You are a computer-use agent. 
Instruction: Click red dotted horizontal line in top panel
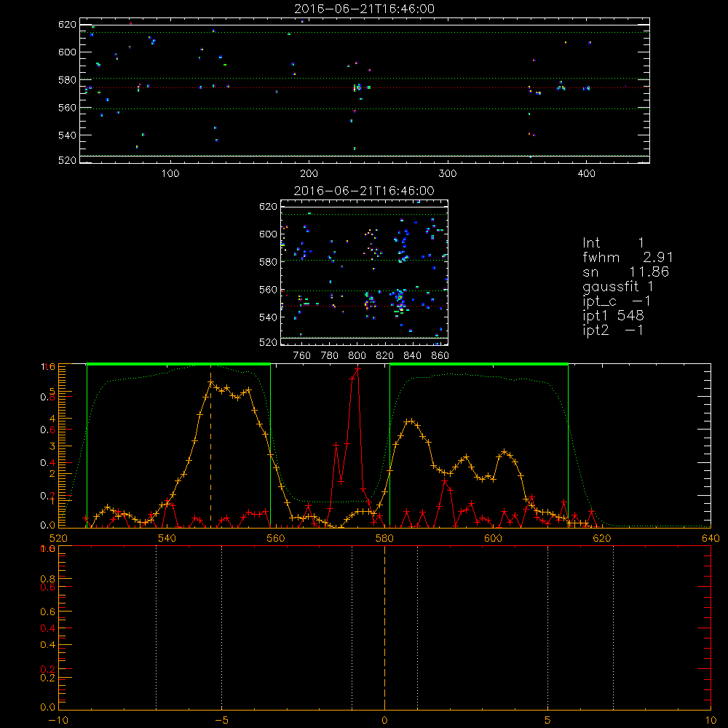365,87
